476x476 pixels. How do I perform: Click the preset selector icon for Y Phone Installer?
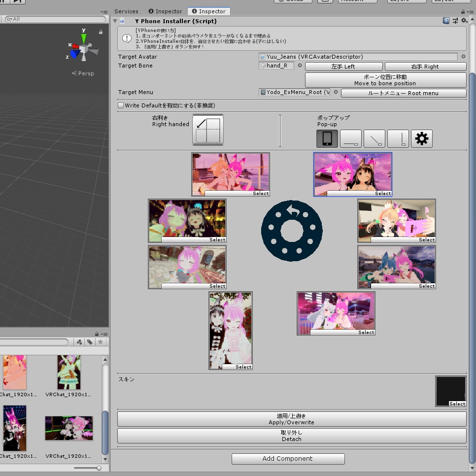(455, 21)
